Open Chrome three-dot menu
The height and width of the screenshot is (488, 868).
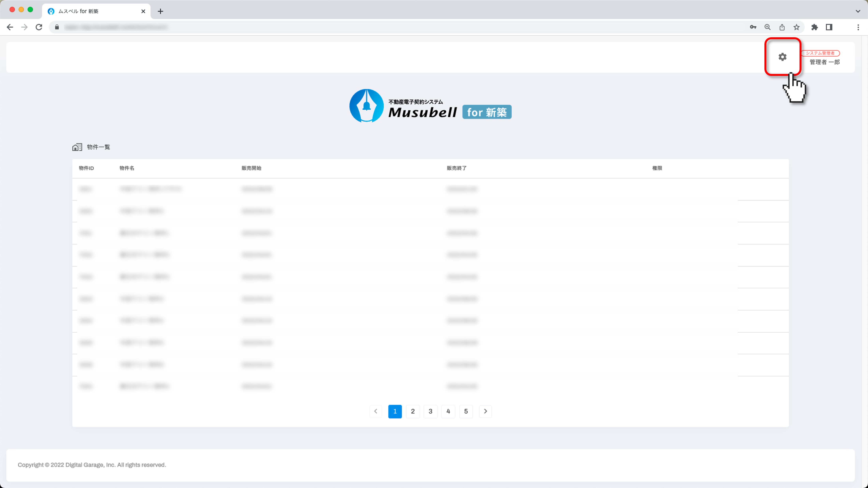pos(858,27)
